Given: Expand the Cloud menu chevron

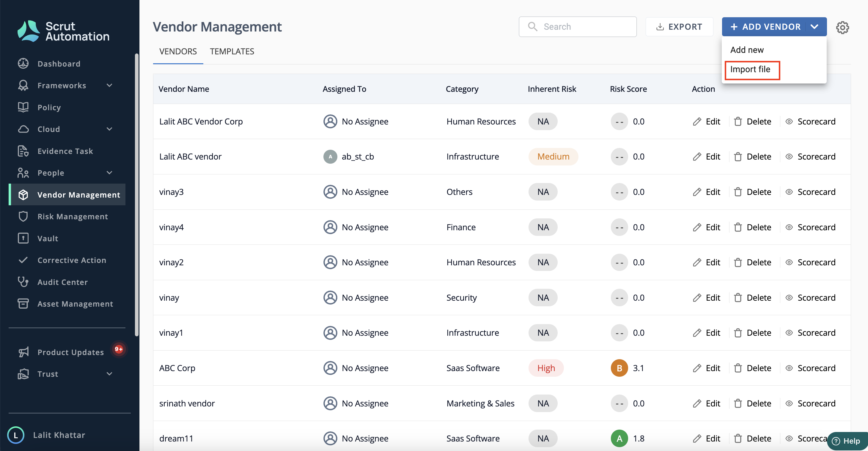Looking at the screenshot, I should coord(109,129).
